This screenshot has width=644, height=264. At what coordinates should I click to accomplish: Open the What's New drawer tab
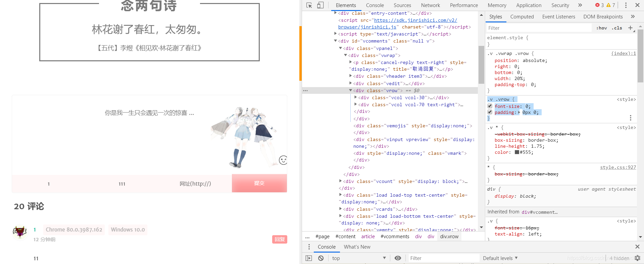pyautogui.click(x=357, y=247)
